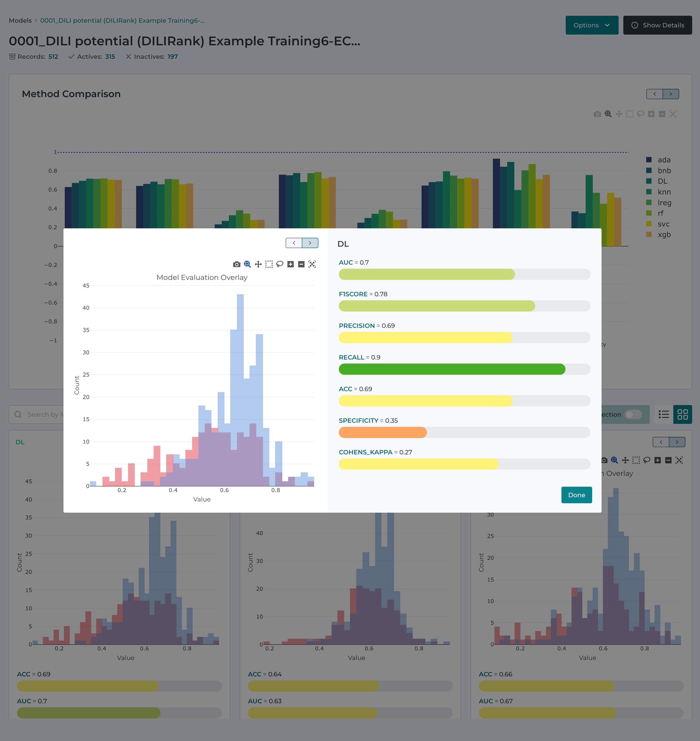Select zoom tool on Method Comparison chart
This screenshot has height=741, width=700.
click(608, 114)
